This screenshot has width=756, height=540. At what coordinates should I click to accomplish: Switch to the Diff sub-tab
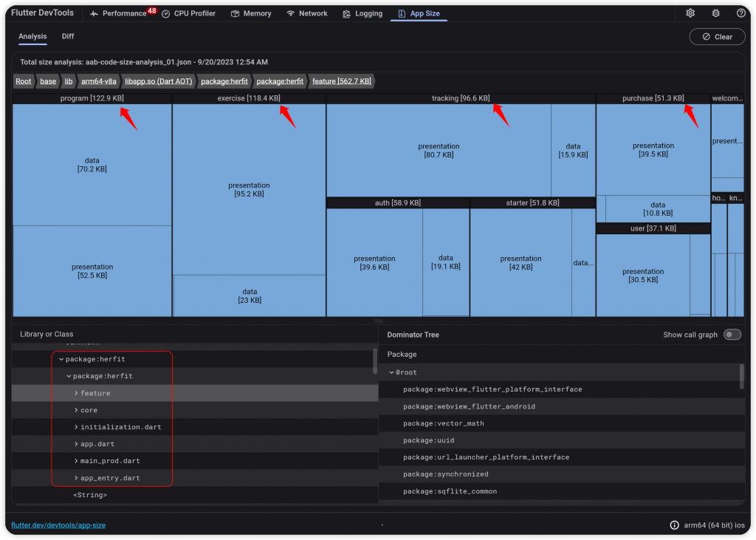pos(68,36)
